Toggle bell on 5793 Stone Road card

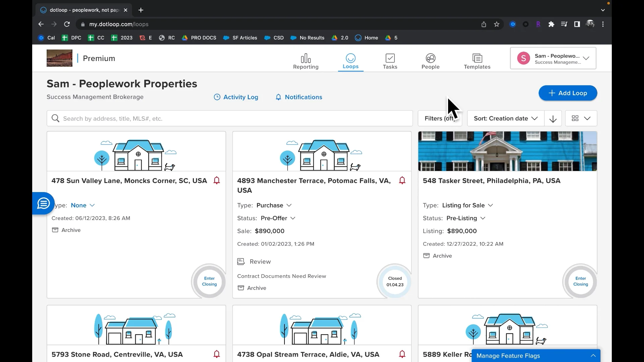217,354
